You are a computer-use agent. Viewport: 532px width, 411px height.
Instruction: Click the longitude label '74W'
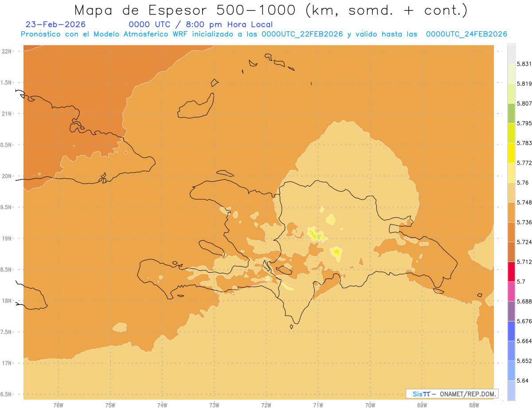click(162, 405)
